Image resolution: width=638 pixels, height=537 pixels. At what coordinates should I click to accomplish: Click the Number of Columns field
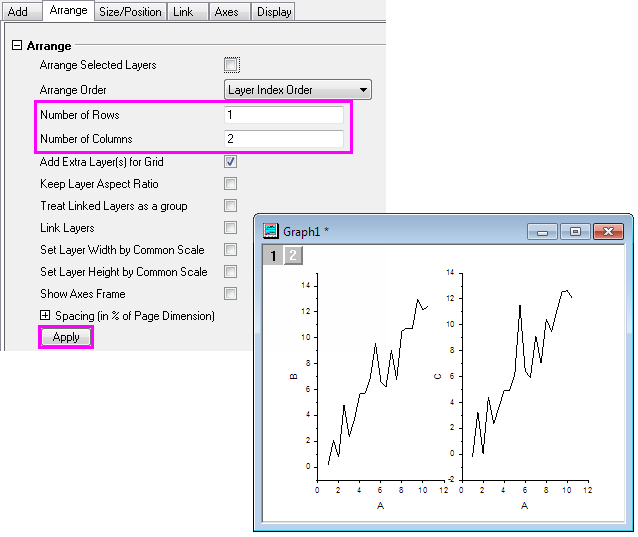click(x=284, y=139)
